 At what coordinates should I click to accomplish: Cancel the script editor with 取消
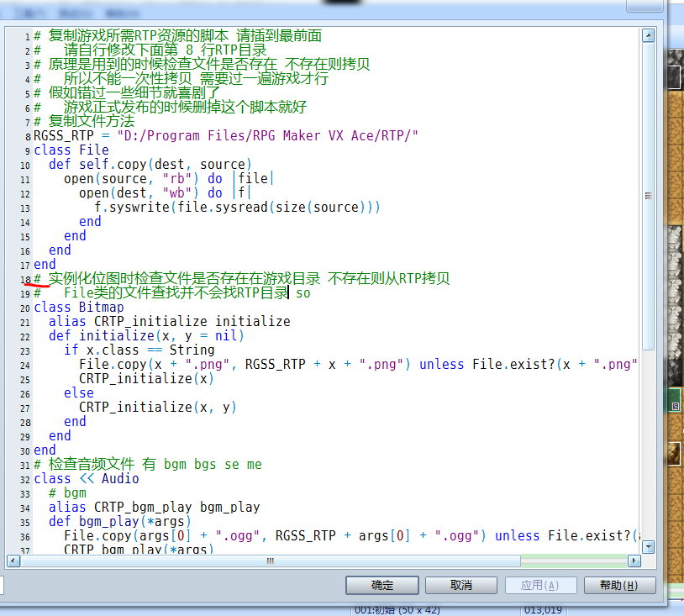[461, 585]
